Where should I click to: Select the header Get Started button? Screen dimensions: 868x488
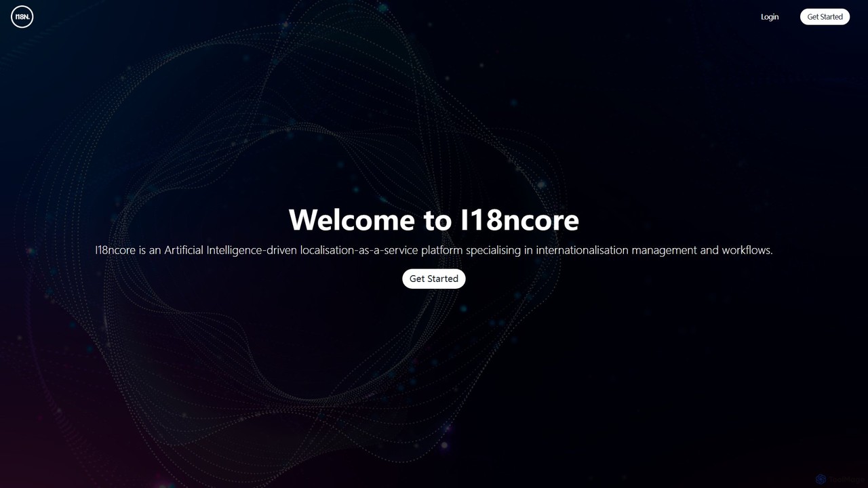coord(825,17)
